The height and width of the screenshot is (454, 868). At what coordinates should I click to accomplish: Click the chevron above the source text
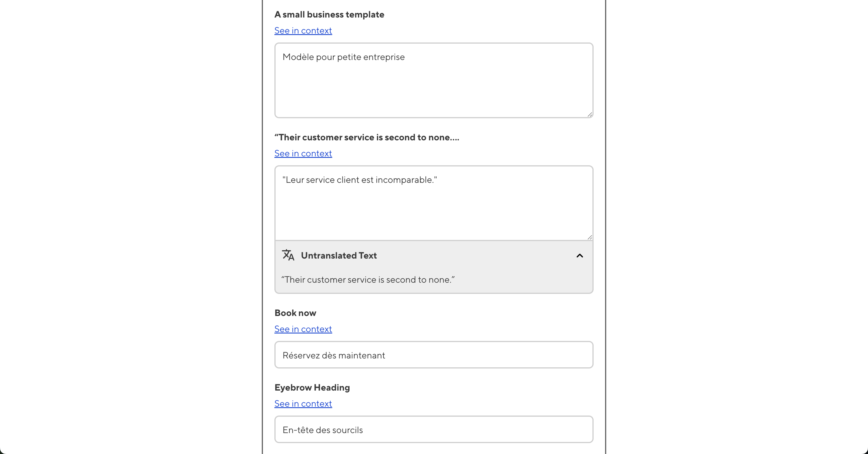(580, 256)
